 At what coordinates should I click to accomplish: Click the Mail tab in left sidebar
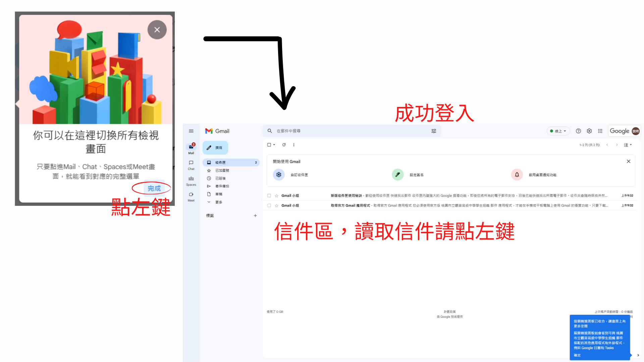[x=191, y=149]
